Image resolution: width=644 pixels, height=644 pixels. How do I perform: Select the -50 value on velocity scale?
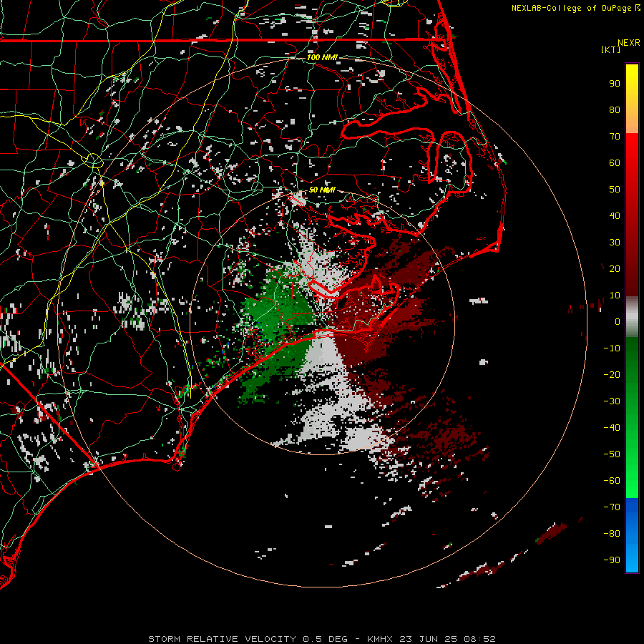click(x=612, y=454)
